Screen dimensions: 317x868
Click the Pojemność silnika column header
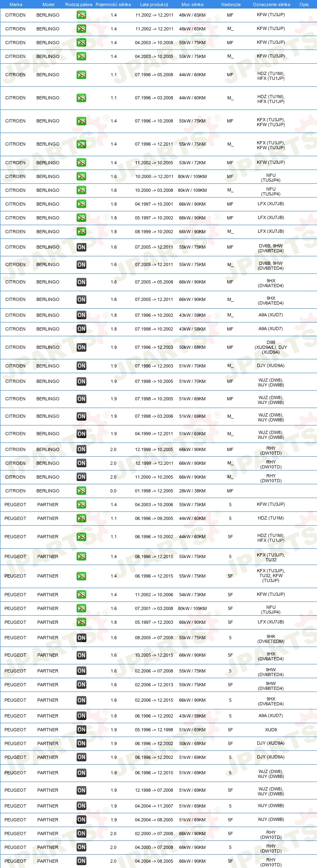coord(113,4)
